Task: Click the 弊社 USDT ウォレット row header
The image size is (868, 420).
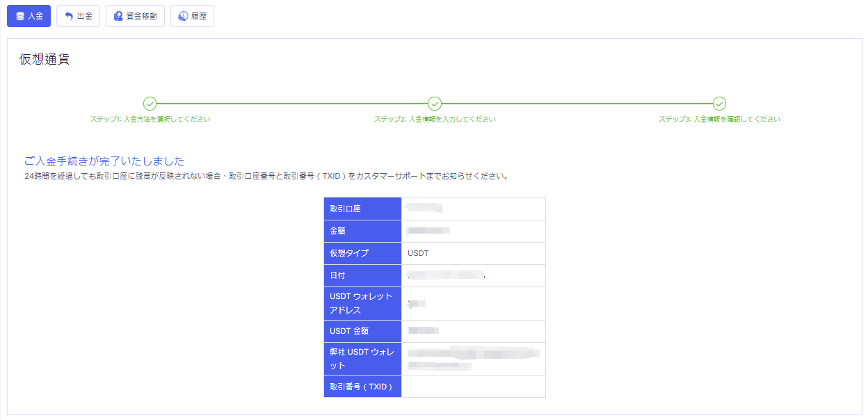Action: tap(362, 359)
